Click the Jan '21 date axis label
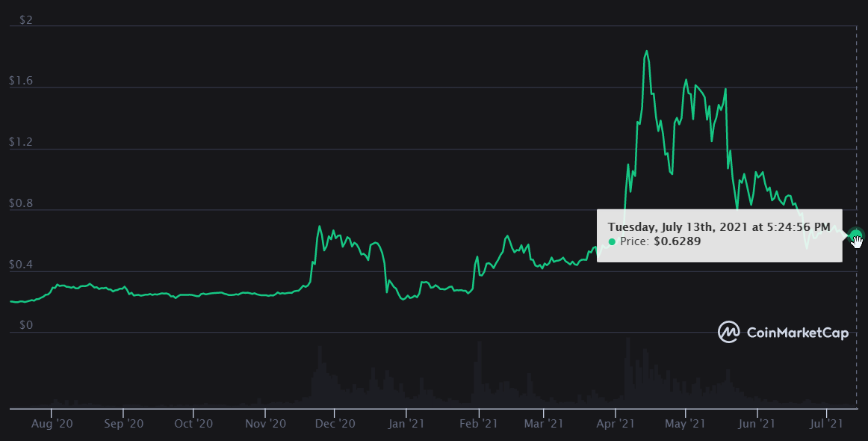Viewport: 868px width, 441px height. (x=406, y=424)
